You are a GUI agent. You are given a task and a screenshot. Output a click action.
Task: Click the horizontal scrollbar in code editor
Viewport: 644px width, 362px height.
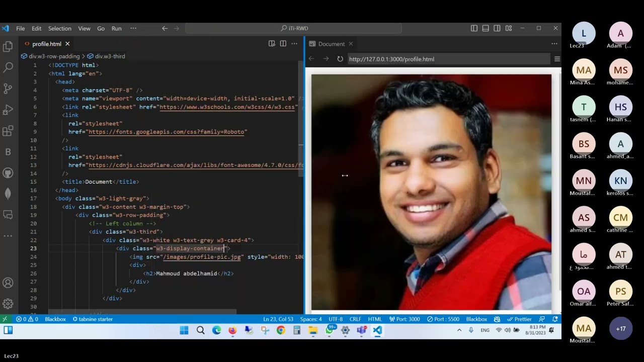142,312
